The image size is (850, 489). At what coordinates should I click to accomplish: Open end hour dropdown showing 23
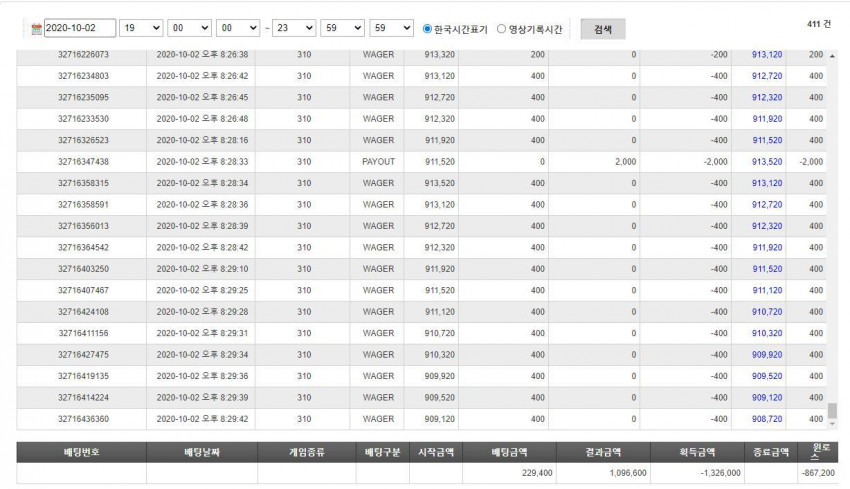pos(294,28)
